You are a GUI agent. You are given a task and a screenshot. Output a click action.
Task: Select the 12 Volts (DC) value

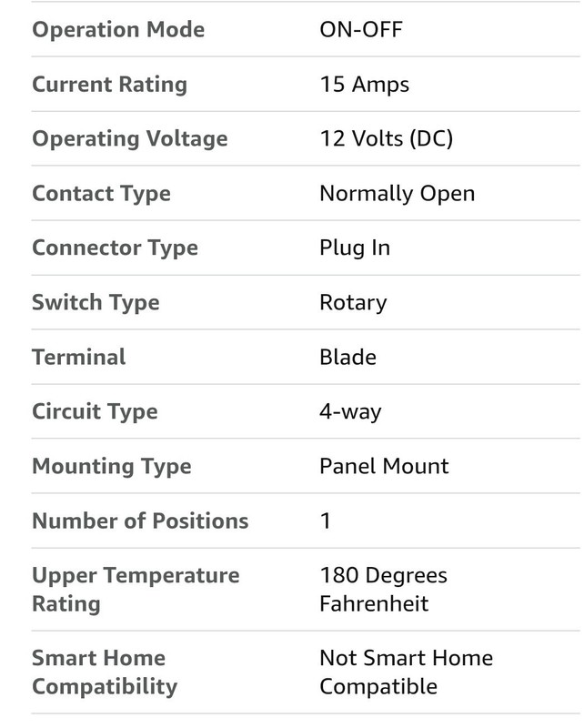coord(387,139)
